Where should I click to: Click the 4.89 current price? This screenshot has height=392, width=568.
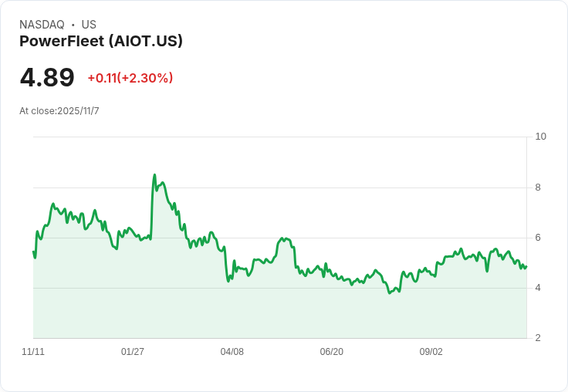click(47, 77)
